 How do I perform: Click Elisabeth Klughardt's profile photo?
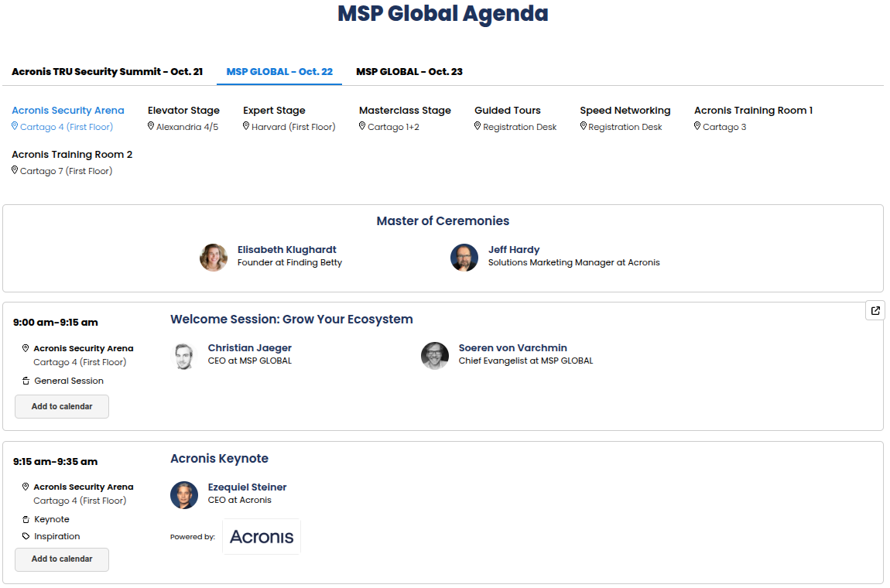214,257
